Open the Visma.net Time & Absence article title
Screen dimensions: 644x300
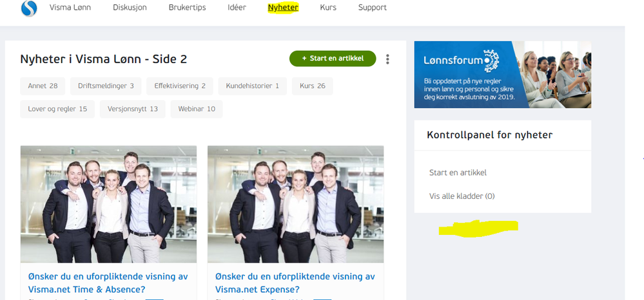[108, 283]
